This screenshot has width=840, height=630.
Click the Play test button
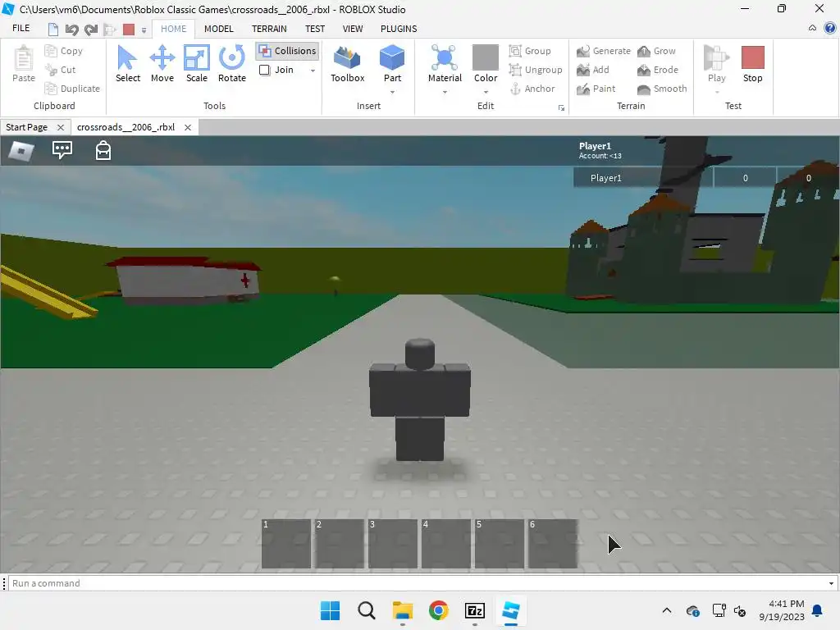(x=716, y=64)
